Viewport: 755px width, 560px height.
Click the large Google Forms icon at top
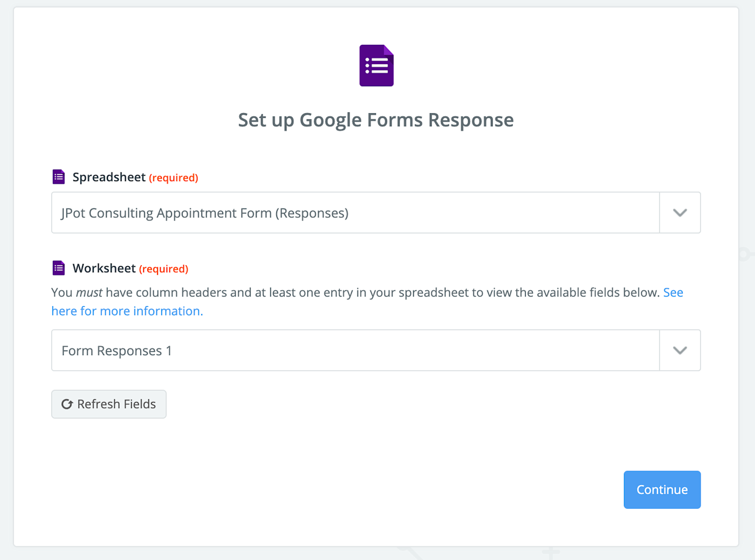click(x=376, y=66)
